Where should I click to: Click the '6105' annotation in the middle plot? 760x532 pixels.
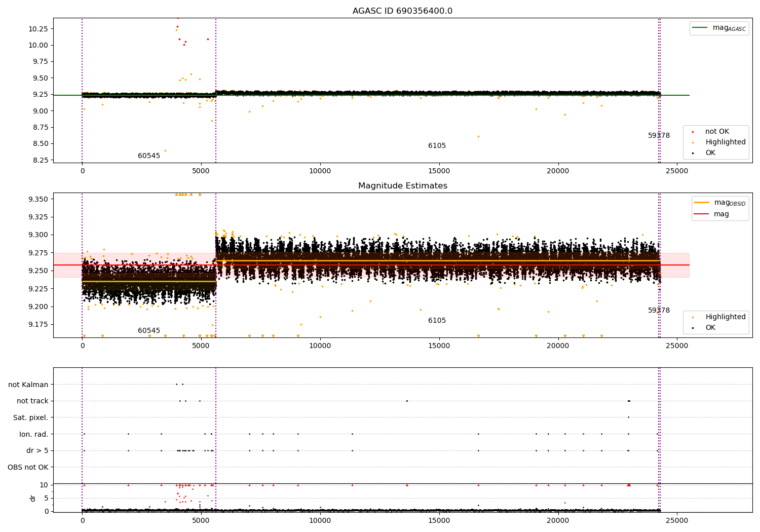[437, 321]
